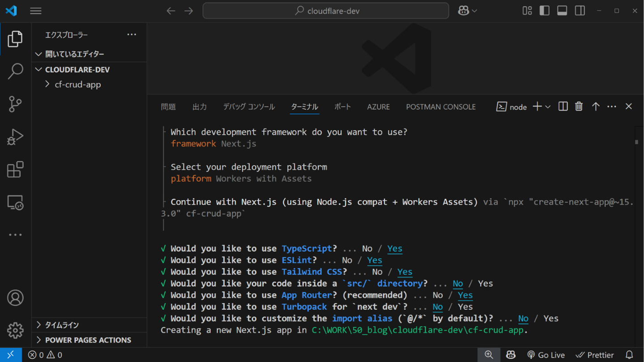
Task: Click the TypeScript prompt line in terminal
Action: pos(282,249)
